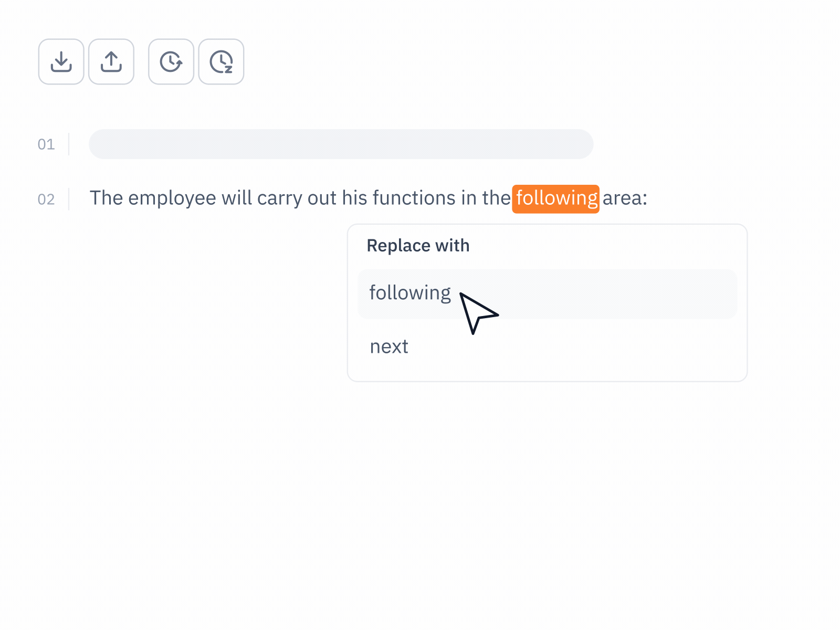
Task: Click the orange highlighted word "following"
Action: (x=556, y=198)
